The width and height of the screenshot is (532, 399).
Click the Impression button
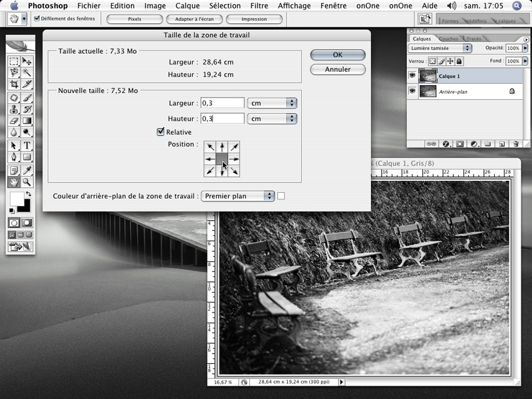click(x=254, y=19)
